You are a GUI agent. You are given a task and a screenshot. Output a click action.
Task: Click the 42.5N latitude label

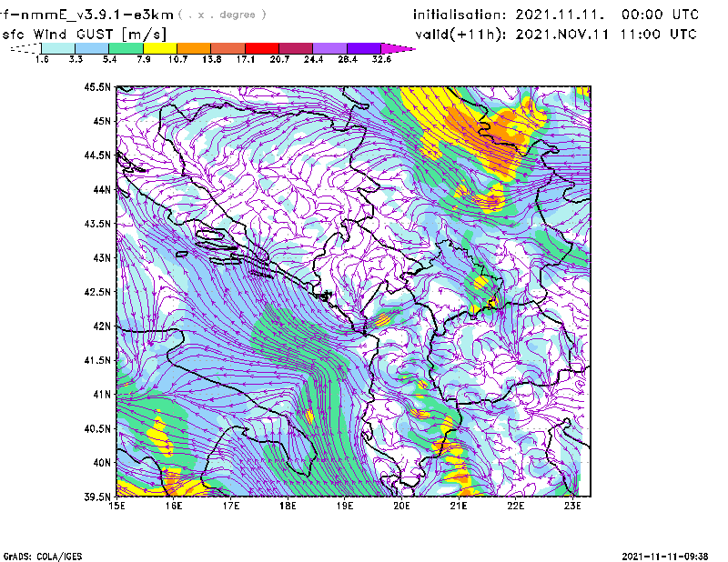click(x=97, y=292)
